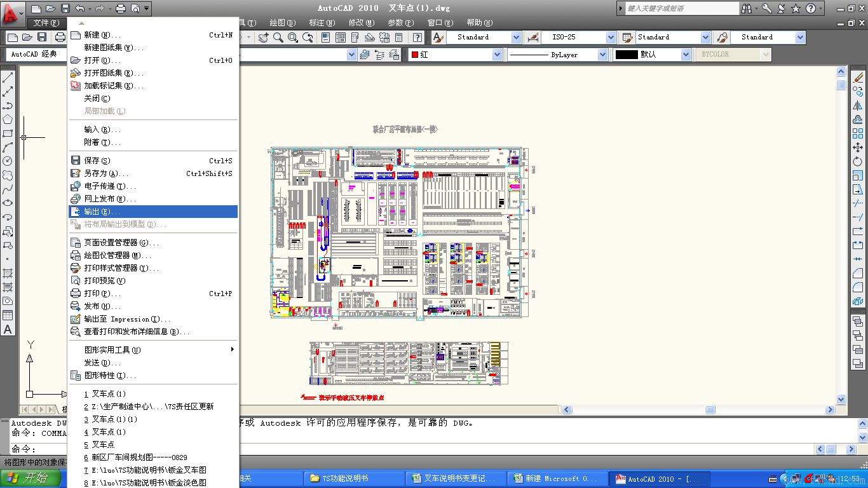Choose 页面设置管理器(G)... menu item
The width and height of the screenshot is (868, 488).
coord(153,243)
